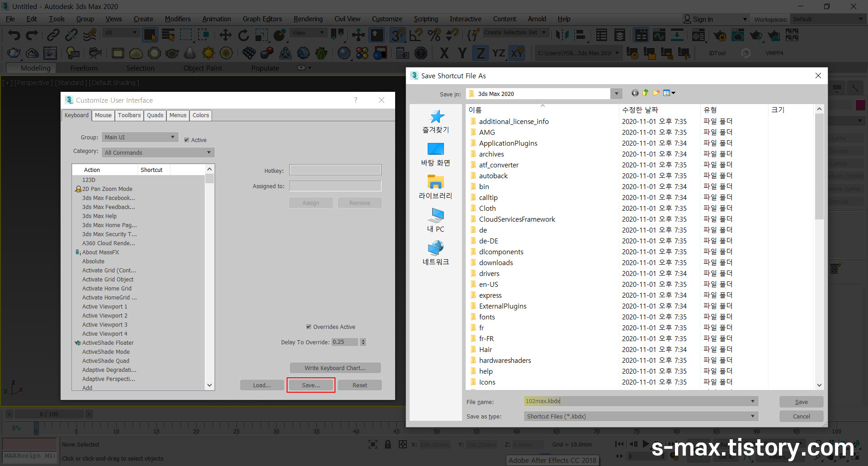This screenshot has height=466, width=868.
Task: Activate the Select and Scale tool
Action: (261, 35)
